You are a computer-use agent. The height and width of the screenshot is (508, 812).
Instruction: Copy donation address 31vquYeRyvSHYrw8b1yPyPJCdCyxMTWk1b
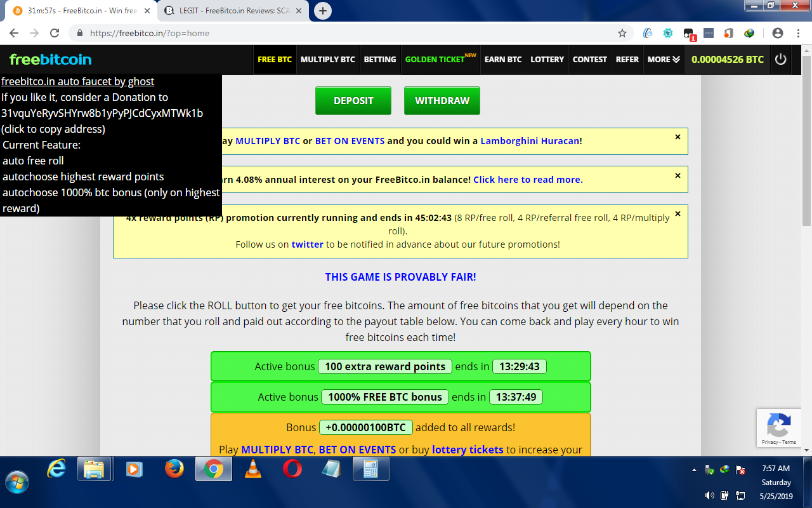tap(102, 113)
